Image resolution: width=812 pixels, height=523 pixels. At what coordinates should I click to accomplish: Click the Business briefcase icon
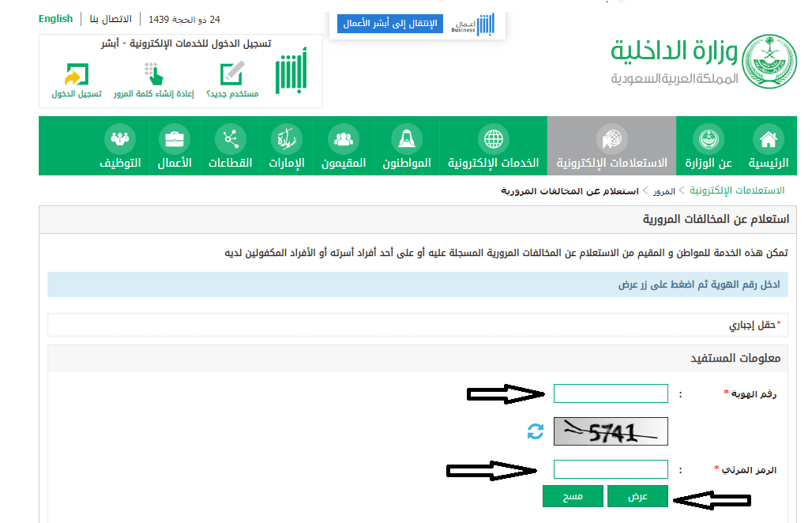(174, 139)
